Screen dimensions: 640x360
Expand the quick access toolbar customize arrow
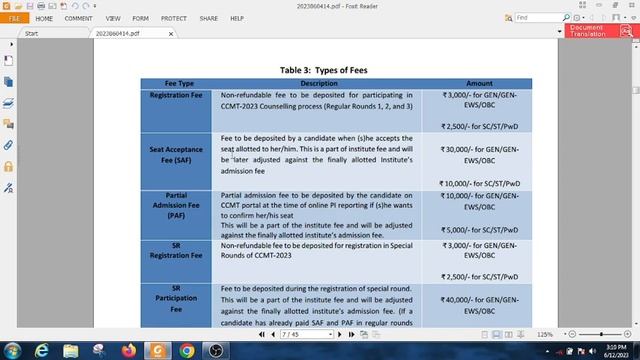(x=95, y=6)
